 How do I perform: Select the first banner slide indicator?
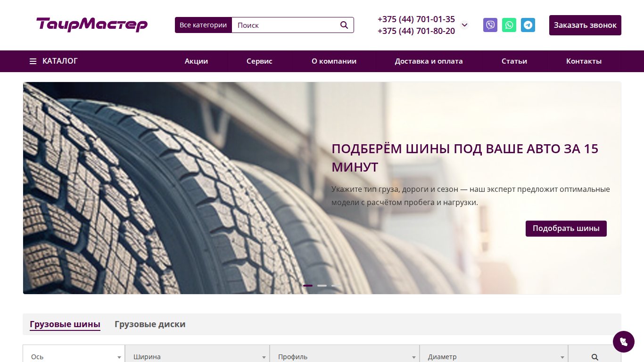(x=308, y=286)
